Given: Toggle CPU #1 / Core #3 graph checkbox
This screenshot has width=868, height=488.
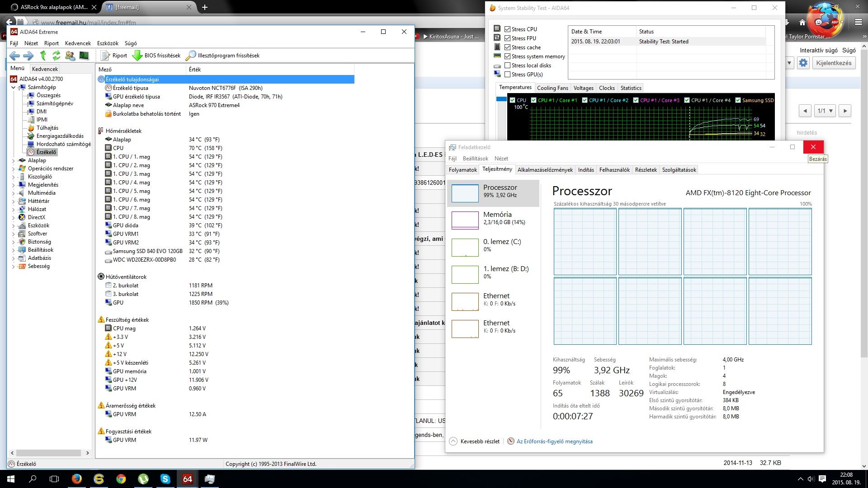Looking at the screenshot, I should (x=636, y=100).
